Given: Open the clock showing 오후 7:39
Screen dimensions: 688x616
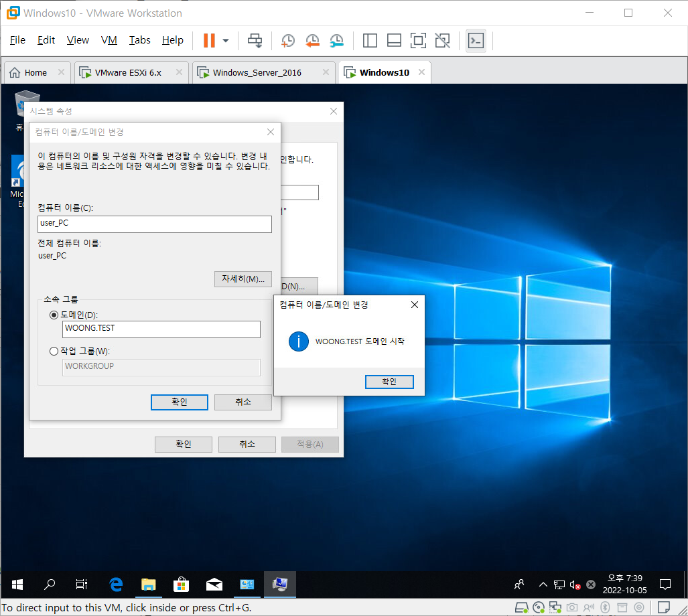Looking at the screenshot, I should point(625,584).
